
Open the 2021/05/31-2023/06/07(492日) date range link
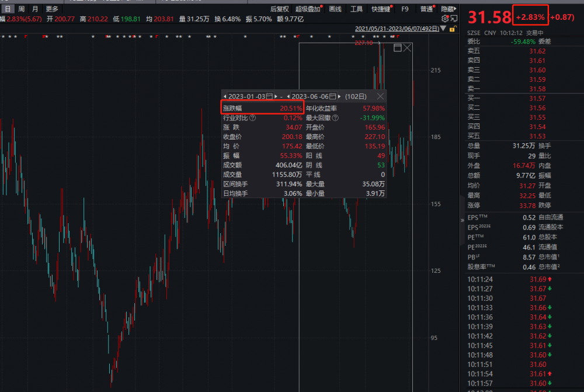(x=397, y=29)
